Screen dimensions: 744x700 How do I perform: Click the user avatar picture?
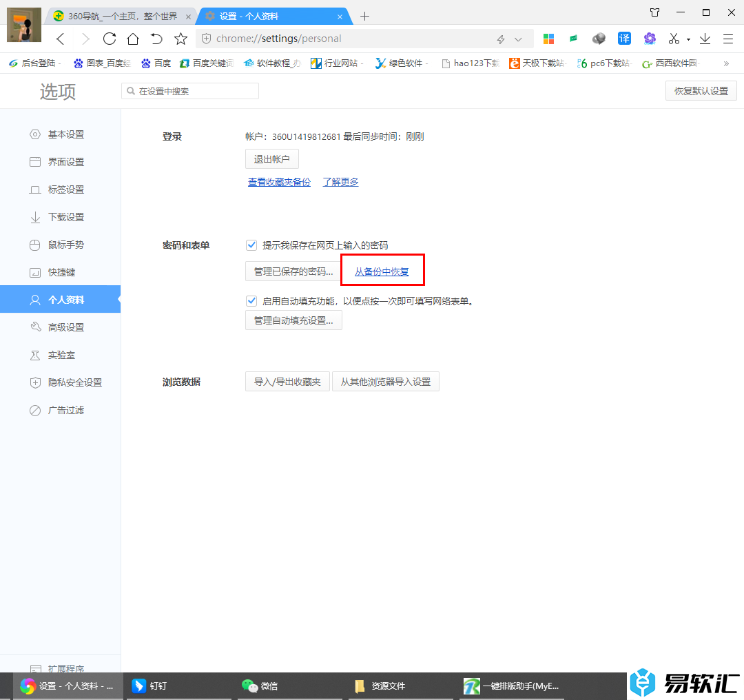[x=24, y=25]
